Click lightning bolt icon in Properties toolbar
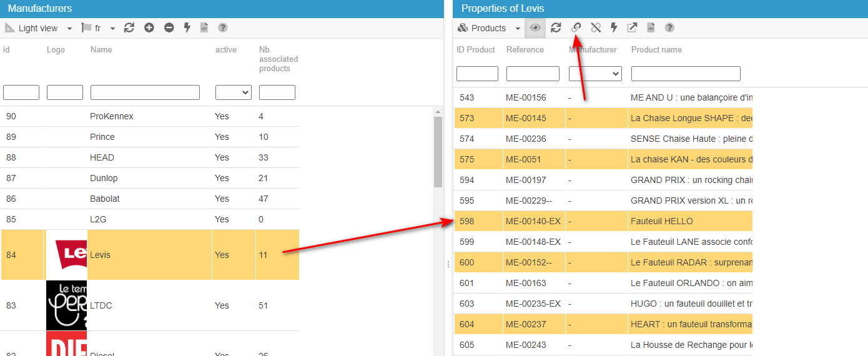Viewport: 868px width, 356px height. click(x=614, y=27)
